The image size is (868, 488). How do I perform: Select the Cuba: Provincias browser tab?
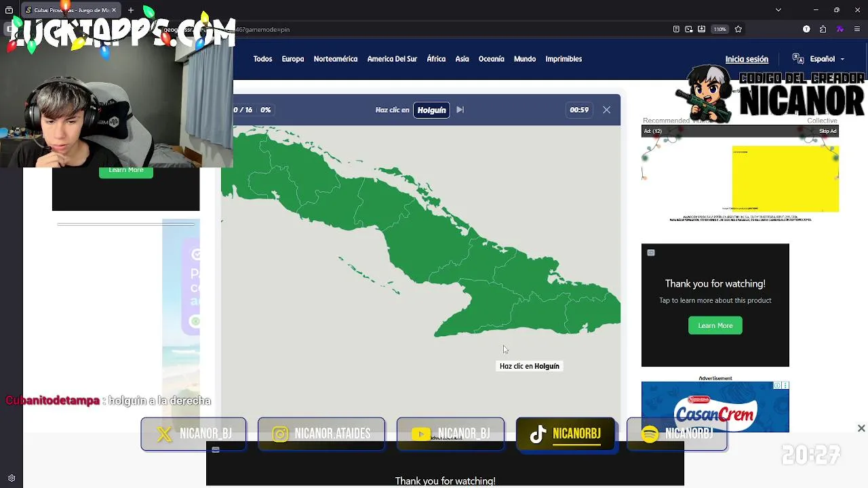72,10
